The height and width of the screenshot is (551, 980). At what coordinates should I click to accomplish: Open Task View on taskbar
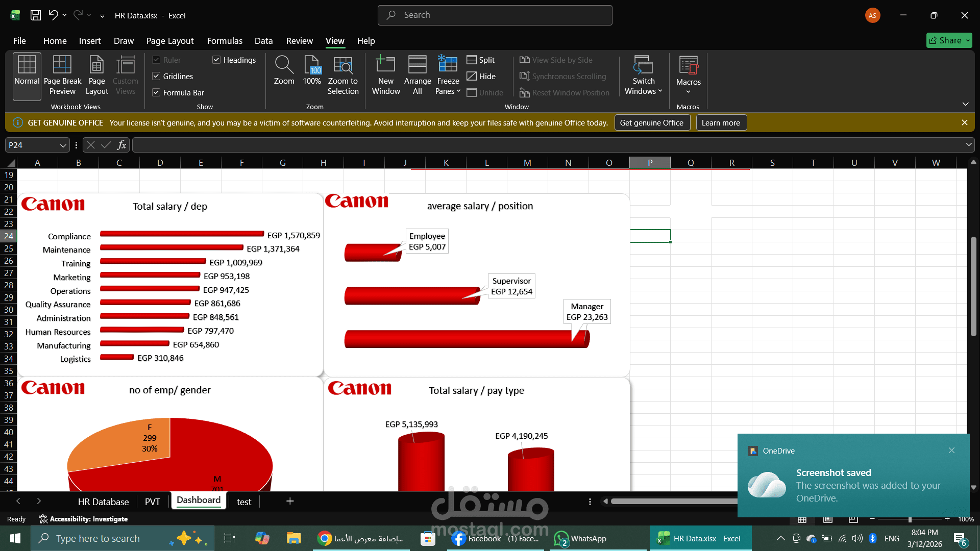[230, 538]
